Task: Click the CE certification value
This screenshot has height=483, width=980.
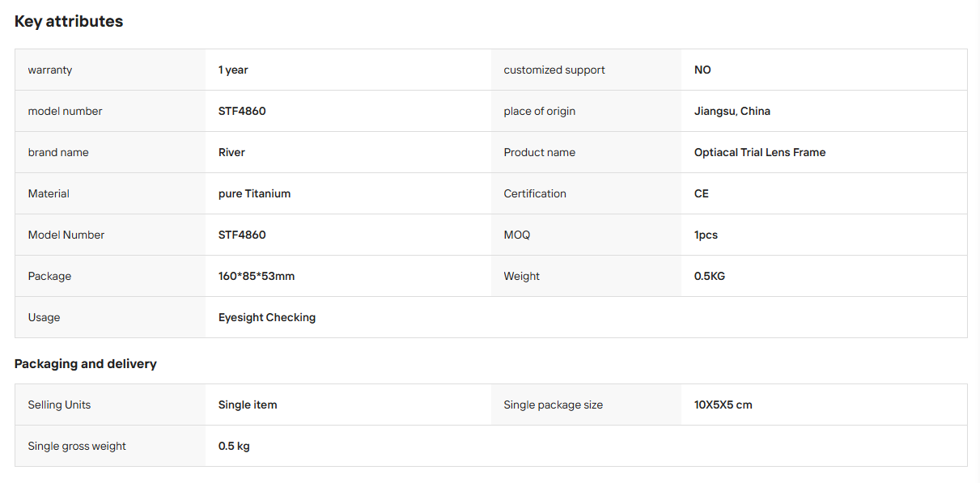Action: pos(702,193)
